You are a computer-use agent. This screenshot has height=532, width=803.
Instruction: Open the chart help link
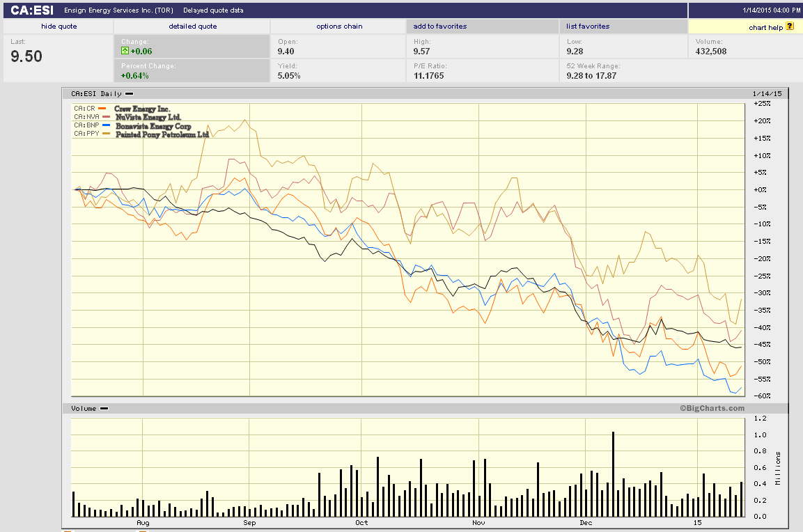click(765, 28)
